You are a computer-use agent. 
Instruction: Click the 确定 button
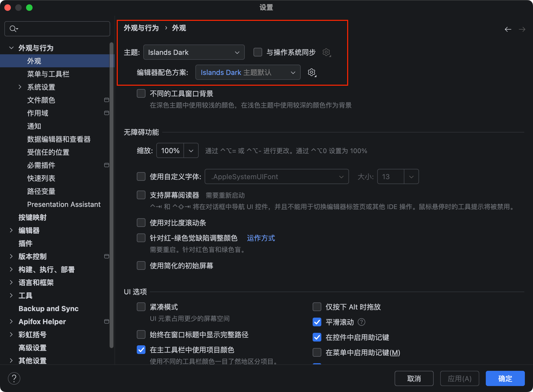(x=505, y=378)
